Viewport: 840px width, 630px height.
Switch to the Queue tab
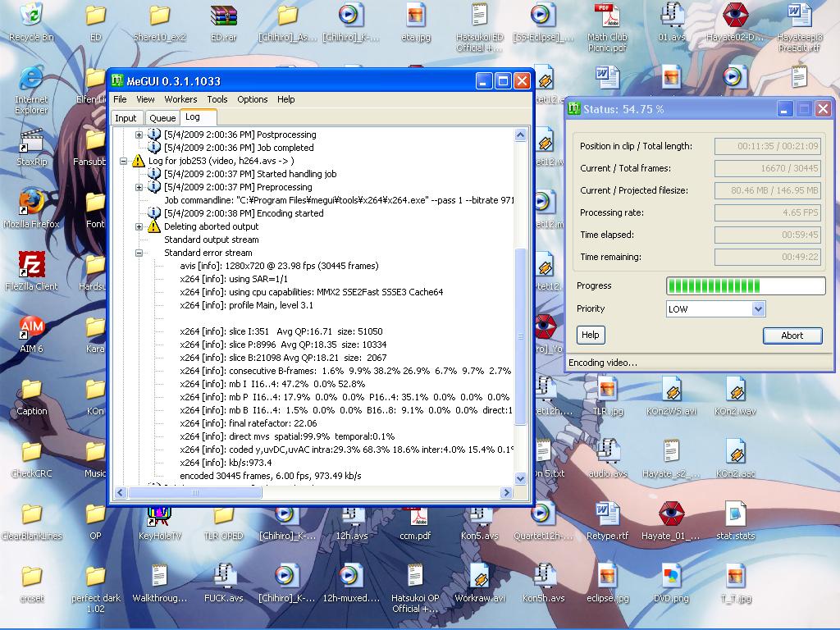tap(162, 118)
